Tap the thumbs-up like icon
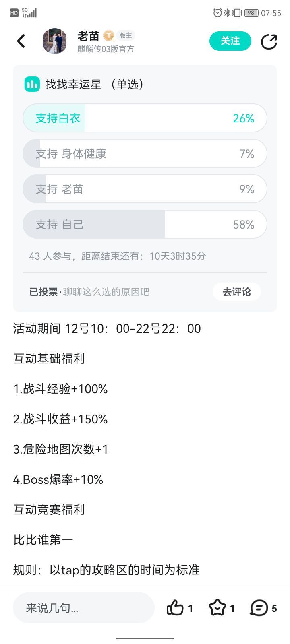 point(175,608)
